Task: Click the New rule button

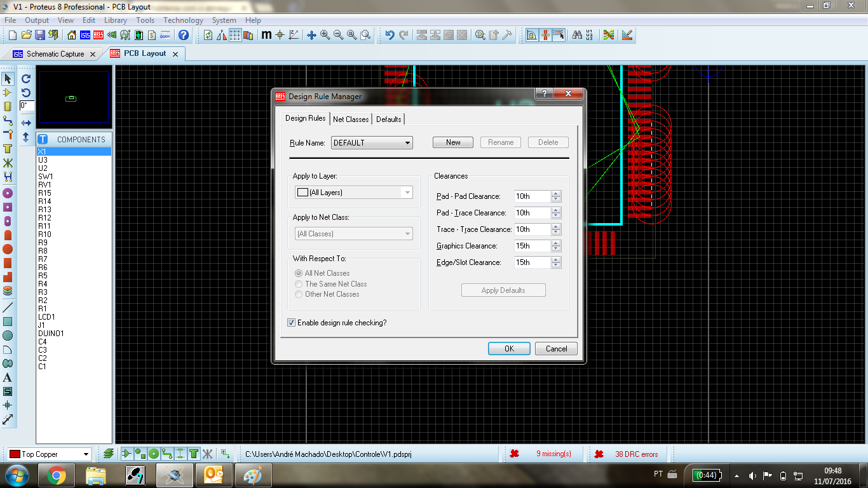Action: 453,142
